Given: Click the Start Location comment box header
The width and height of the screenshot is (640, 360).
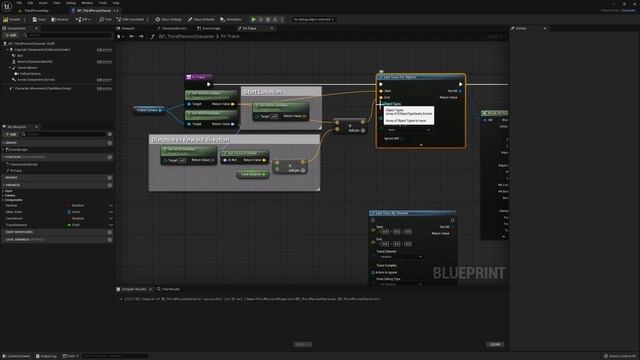Looking at the screenshot, I should [x=281, y=92].
